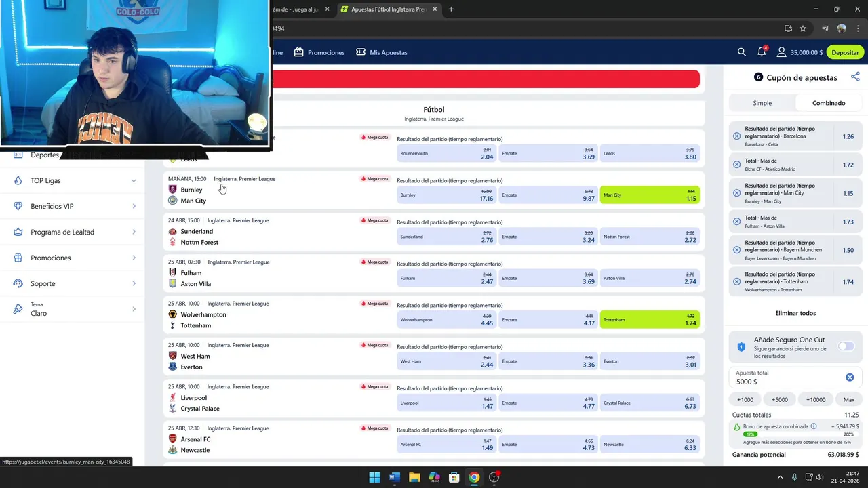Open Chrome media controls icon
868x488 pixels.
(825, 28)
